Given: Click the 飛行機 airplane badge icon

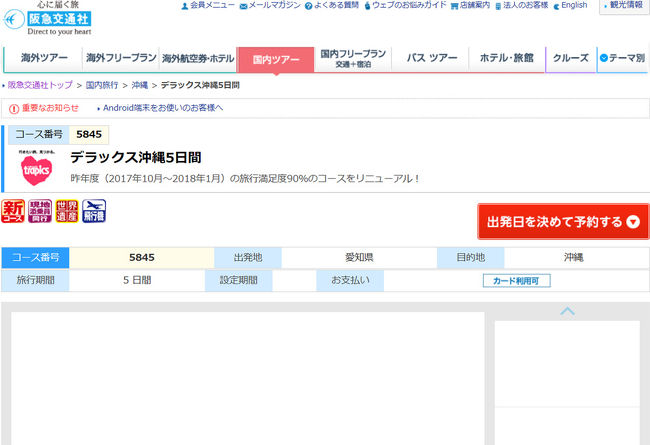Looking at the screenshot, I should [94, 211].
